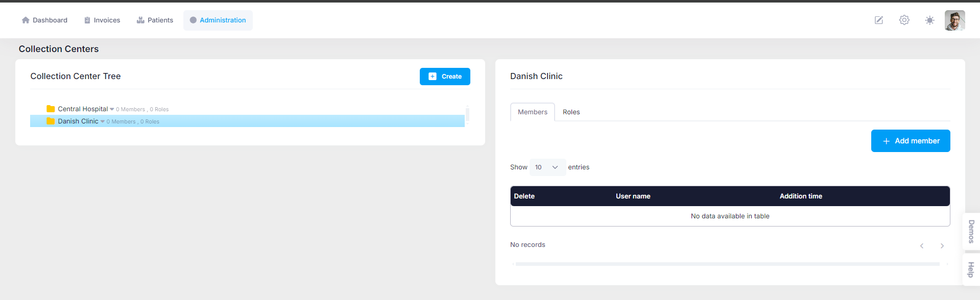Click the edit pencil icon in header

point(878,20)
